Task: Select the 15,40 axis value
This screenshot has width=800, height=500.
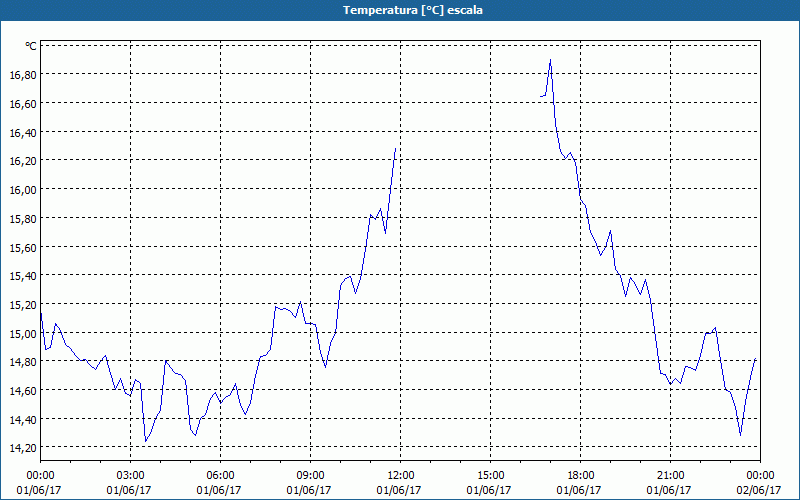Action: point(23,276)
